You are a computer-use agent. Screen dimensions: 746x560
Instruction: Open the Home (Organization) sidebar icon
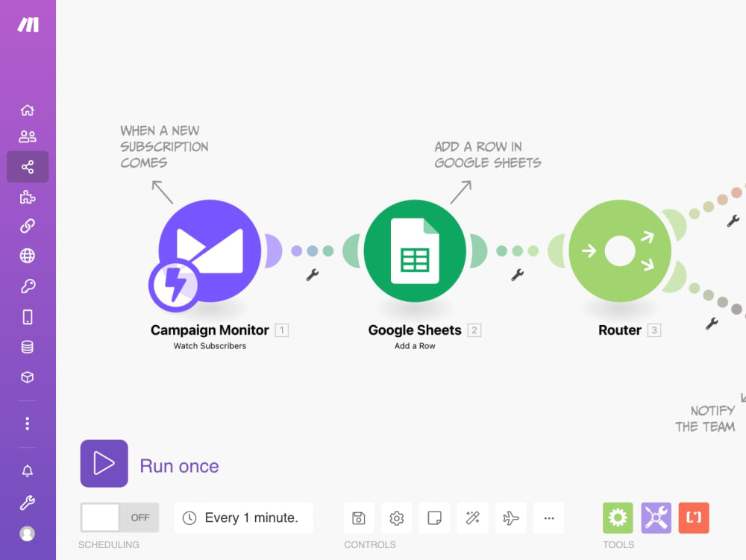tap(28, 110)
